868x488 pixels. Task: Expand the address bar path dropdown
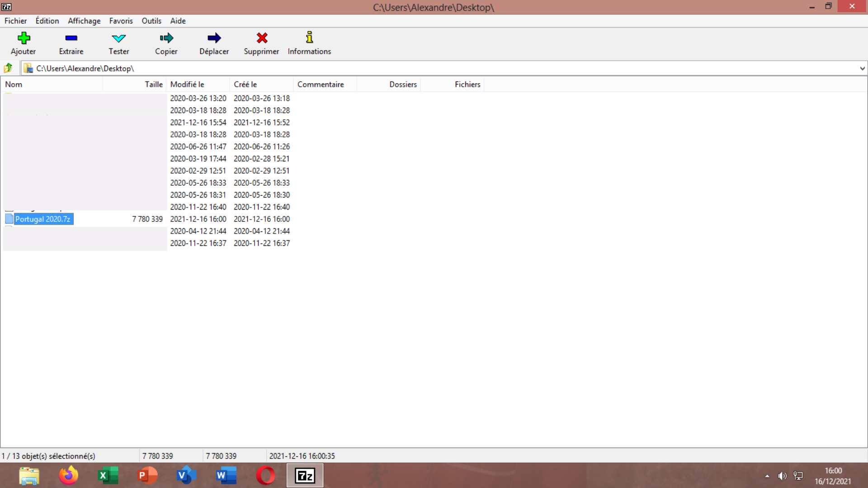(x=862, y=69)
